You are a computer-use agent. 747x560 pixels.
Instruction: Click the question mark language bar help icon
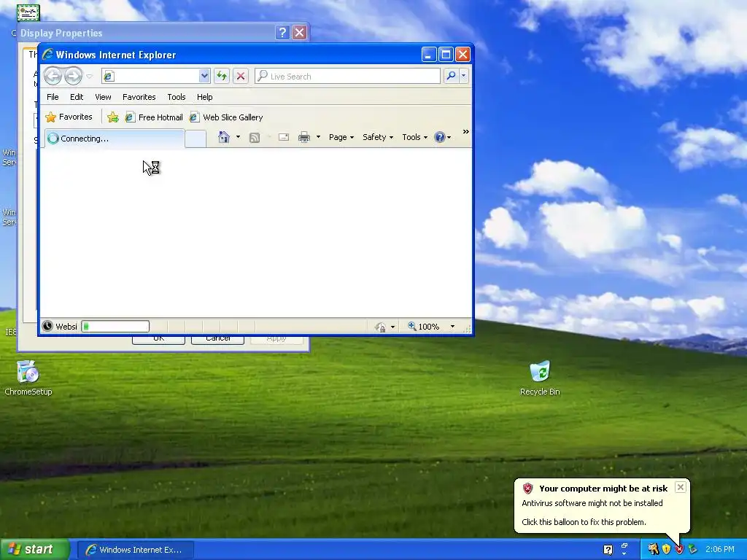pyautogui.click(x=608, y=550)
